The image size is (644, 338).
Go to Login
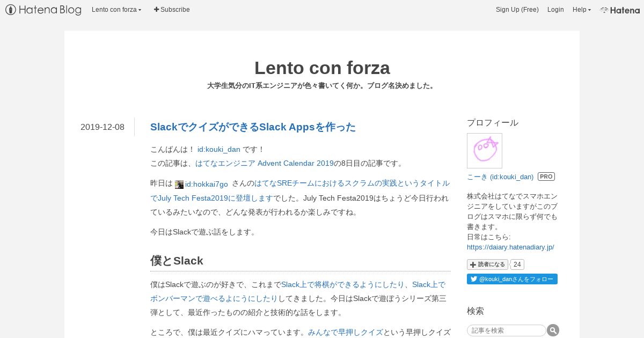click(x=555, y=10)
